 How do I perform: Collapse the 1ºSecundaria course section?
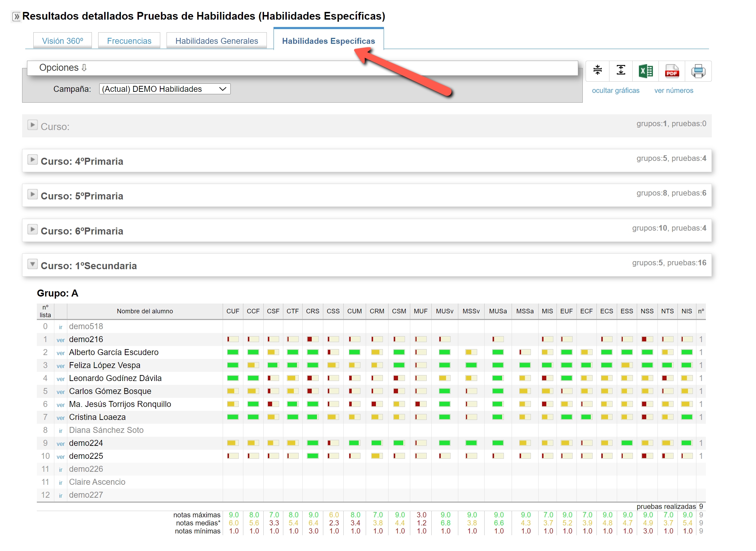(x=32, y=264)
